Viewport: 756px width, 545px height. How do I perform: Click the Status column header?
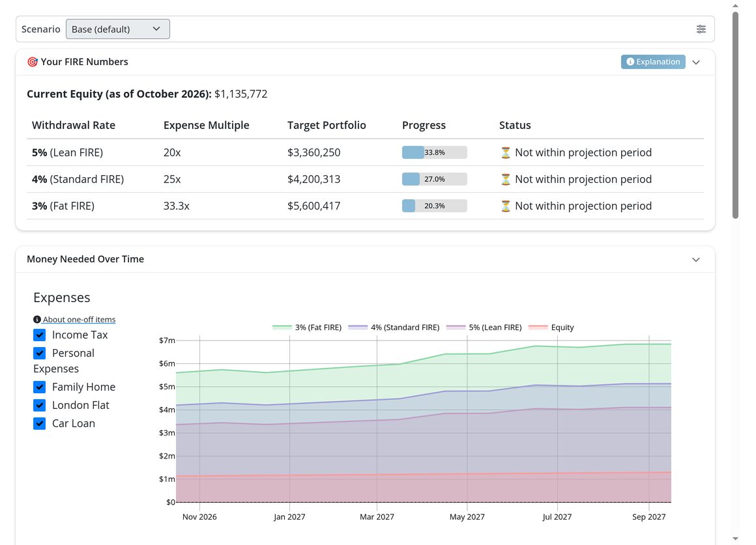point(515,125)
